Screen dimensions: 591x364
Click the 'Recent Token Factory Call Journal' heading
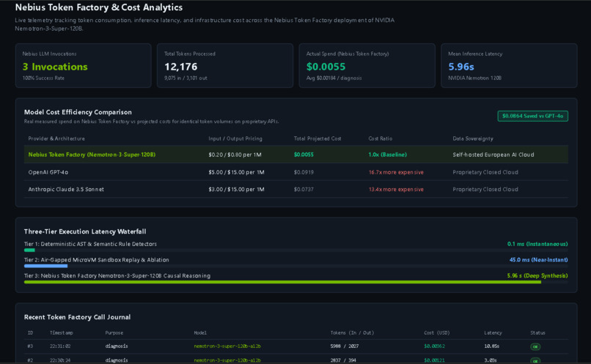coord(77,317)
